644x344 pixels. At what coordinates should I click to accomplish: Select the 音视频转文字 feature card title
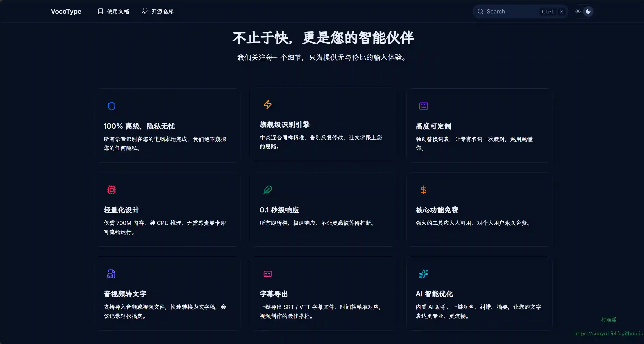(125, 294)
